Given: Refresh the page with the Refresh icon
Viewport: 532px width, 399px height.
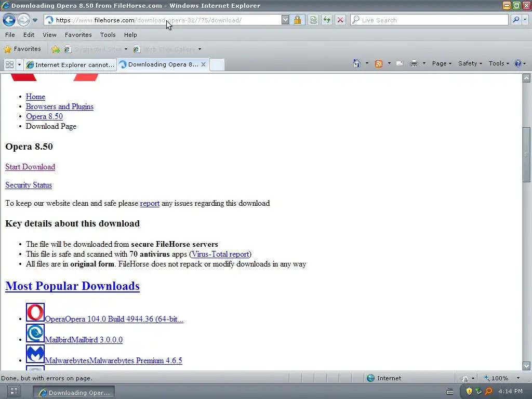Looking at the screenshot, I should coord(327,20).
